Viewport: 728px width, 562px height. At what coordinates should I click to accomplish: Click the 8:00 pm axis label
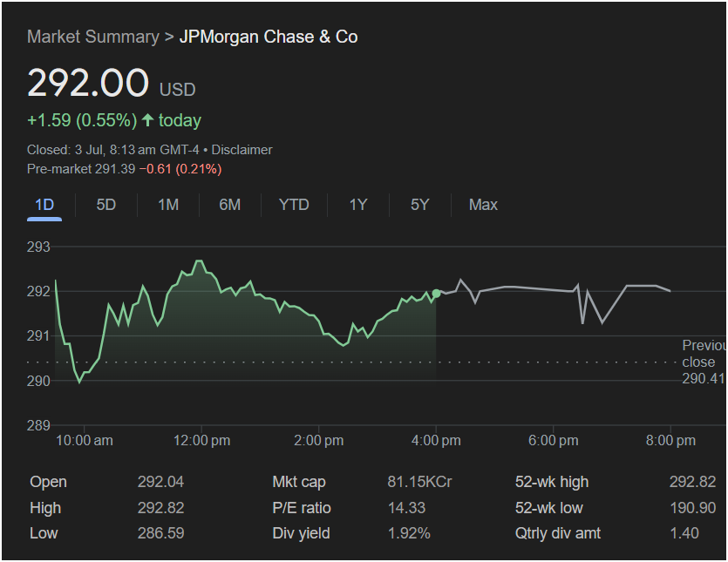coord(670,440)
